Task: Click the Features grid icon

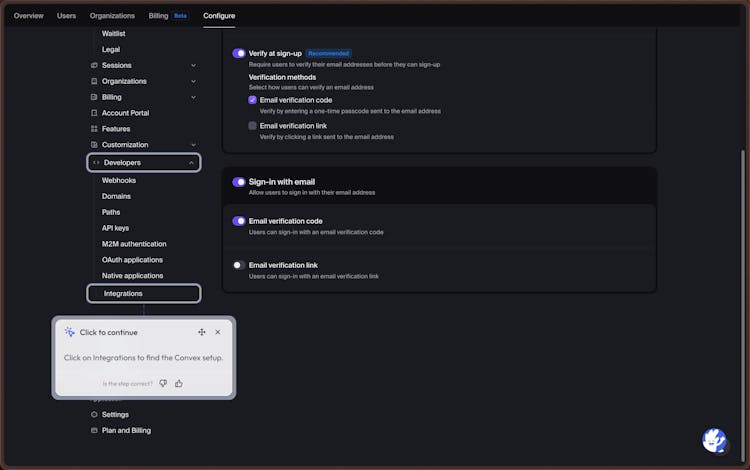Action: click(x=94, y=129)
